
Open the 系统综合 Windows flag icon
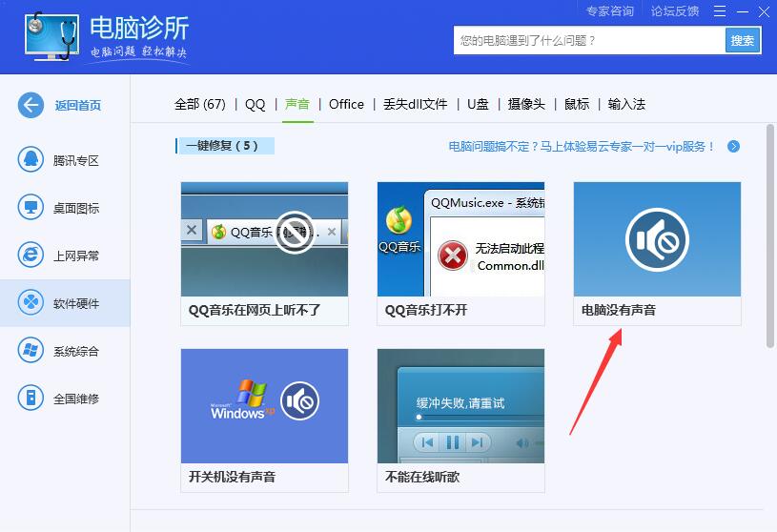(x=31, y=350)
